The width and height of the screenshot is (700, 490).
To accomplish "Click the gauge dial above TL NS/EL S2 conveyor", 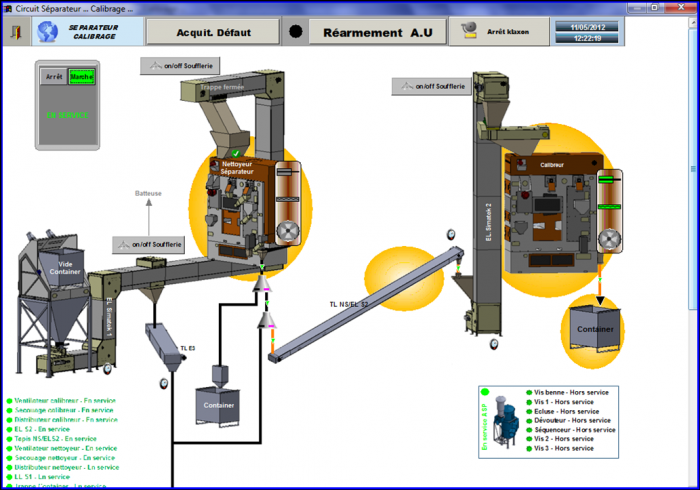I will (451, 234).
